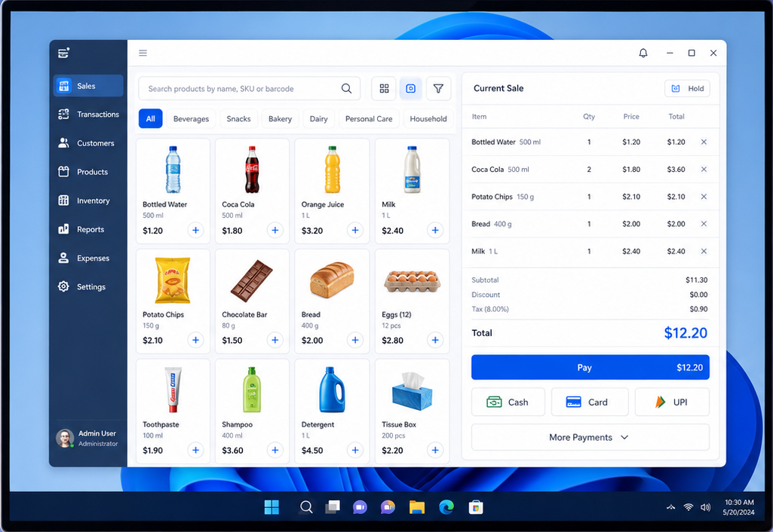This screenshot has width=773, height=532.
Task: Click the Tax (8.00%) label
Action: (490, 309)
